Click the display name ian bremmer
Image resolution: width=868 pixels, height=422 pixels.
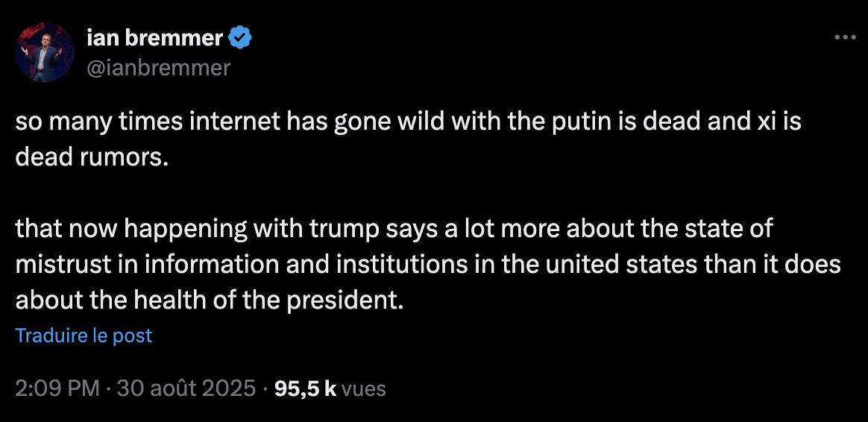[x=155, y=37]
